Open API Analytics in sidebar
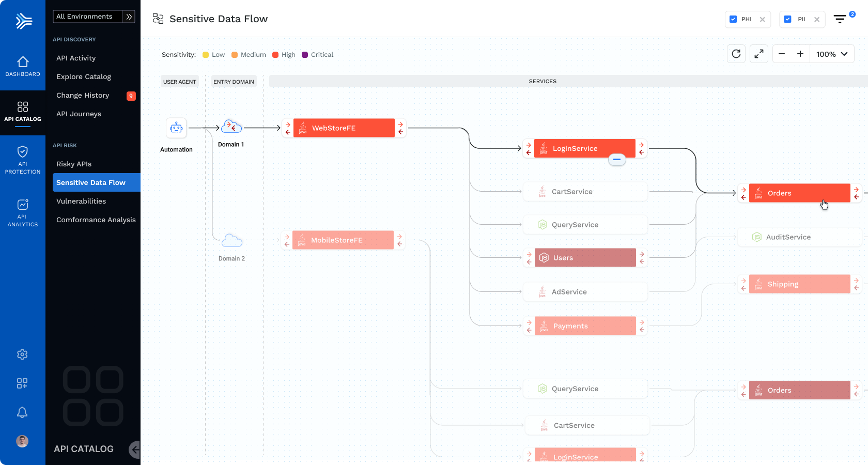The width and height of the screenshot is (868, 465). [x=23, y=213]
